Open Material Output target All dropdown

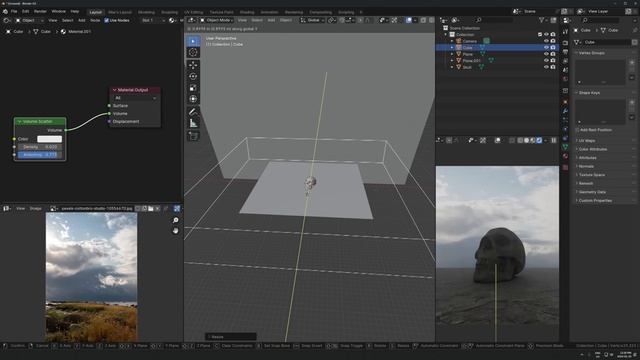pyautogui.click(x=135, y=98)
